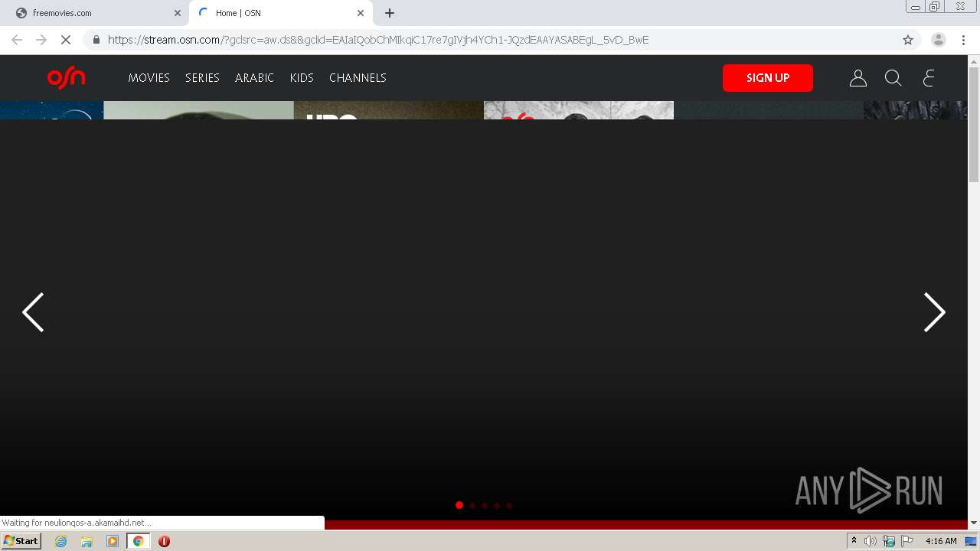Viewport: 980px width, 551px height.
Task: Go back in browser history
Action: point(17,40)
